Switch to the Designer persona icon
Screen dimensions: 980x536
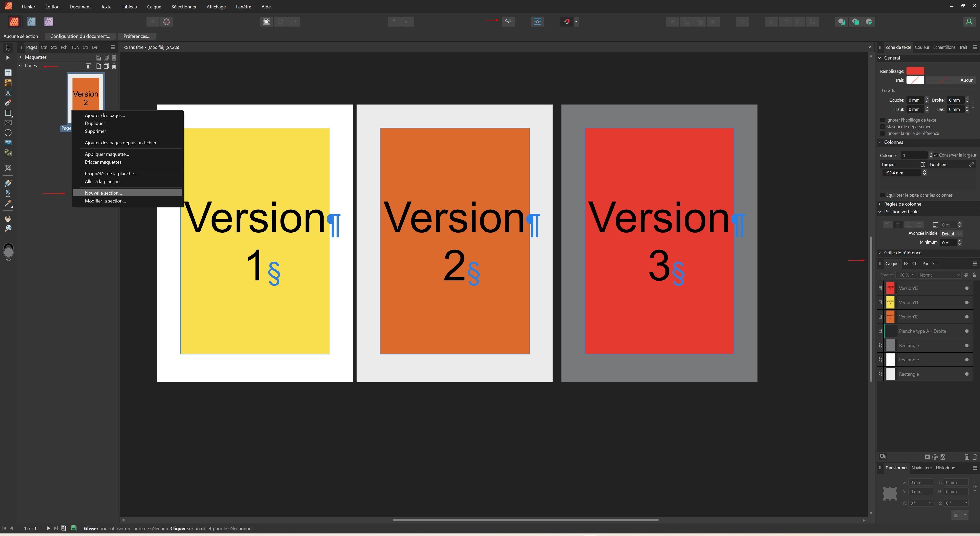tap(31, 22)
